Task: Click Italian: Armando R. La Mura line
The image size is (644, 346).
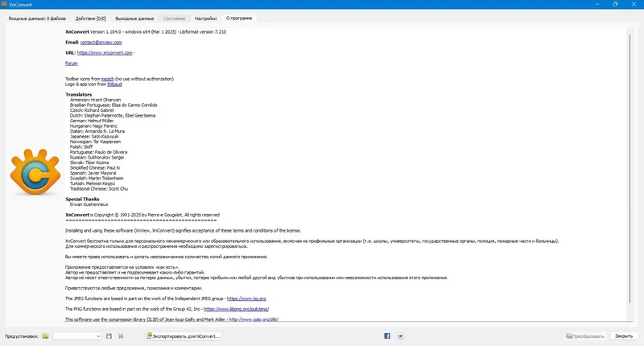Action: (x=97, y=131)
